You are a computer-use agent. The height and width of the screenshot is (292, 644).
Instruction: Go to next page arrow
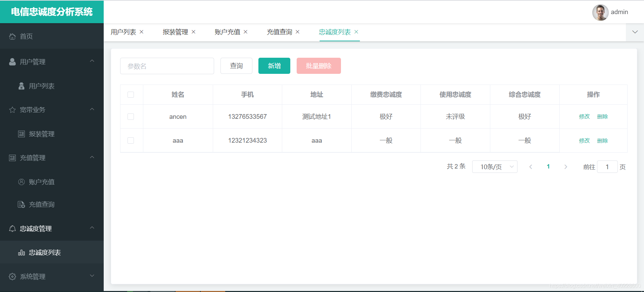pyautogui.click(x=566, y=167)
